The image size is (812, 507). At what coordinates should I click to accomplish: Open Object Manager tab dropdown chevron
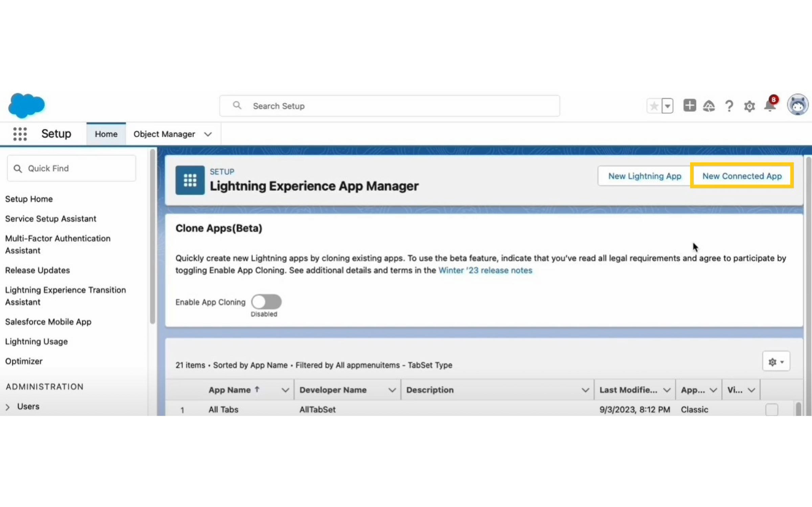tap(208, 134)
